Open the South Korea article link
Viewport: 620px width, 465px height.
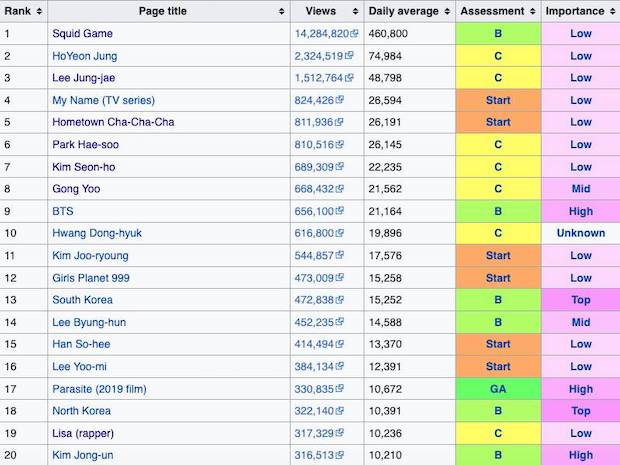tap(82, 300)
